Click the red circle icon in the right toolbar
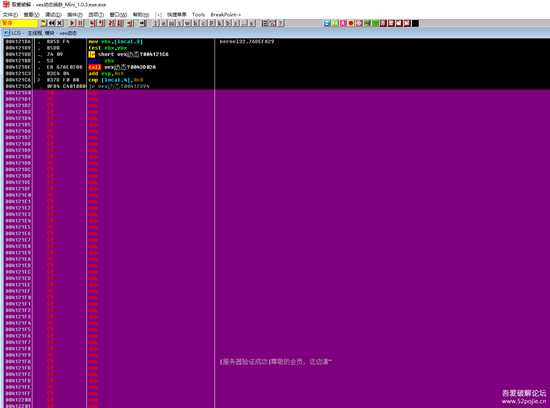The height and width of the screenshot is (408, 550). click(x=351, y=23)
